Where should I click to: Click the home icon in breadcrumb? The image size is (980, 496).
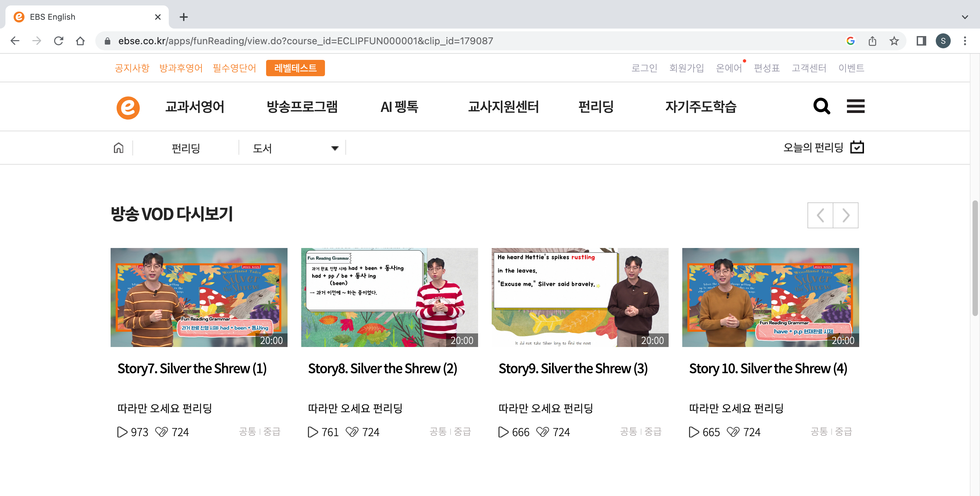coord(118,148)
